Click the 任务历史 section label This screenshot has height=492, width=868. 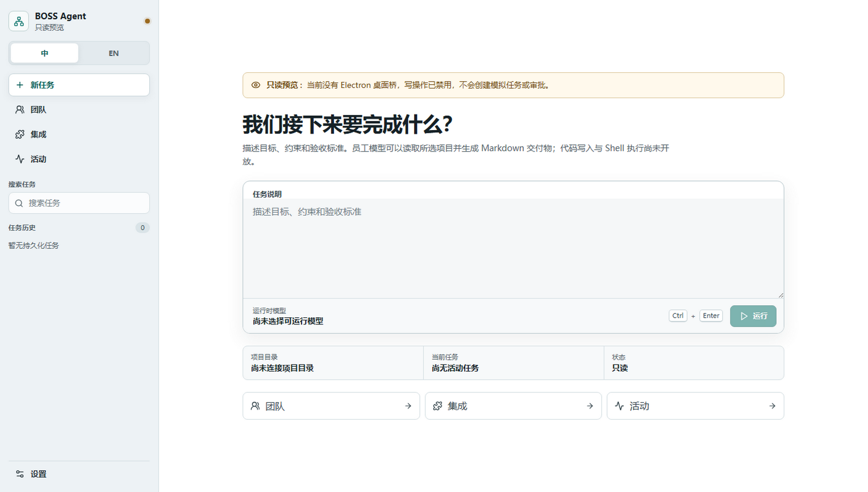tap(22, 228)
